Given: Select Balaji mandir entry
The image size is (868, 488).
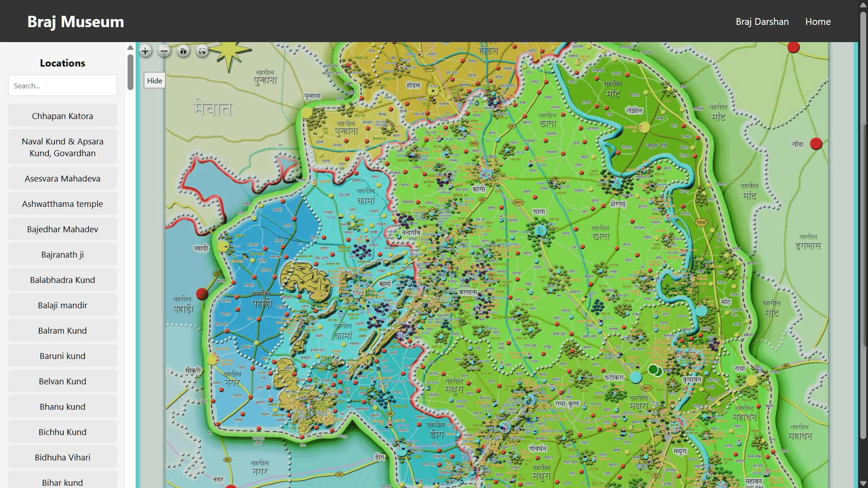Looking at the screenshot, I should [x=62, y=305].
